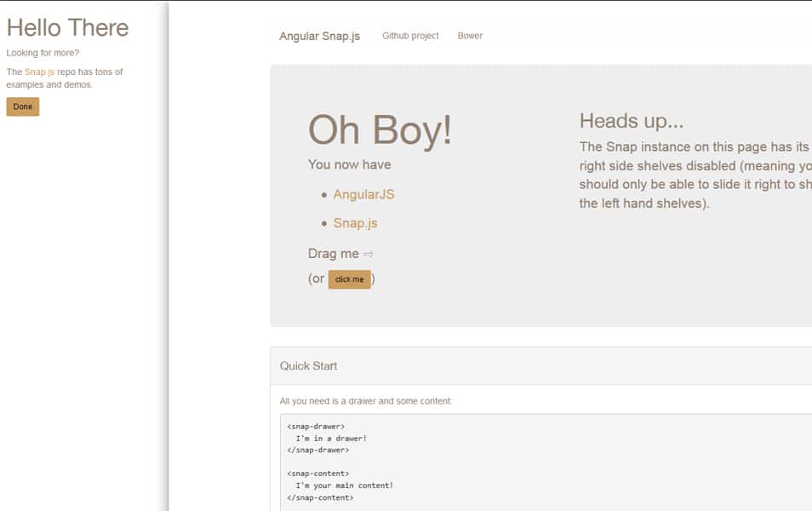This screenshot has width=812, height=511.
Task: Click the 'You now have' text
Action: point(349,164)
